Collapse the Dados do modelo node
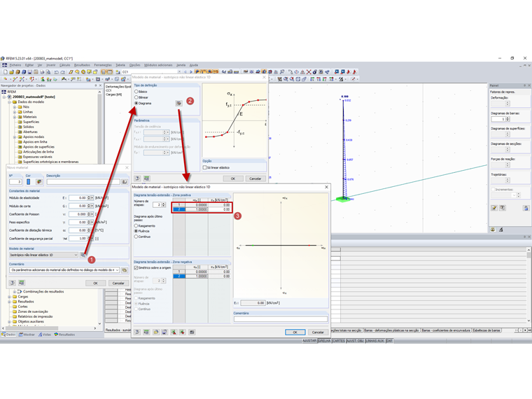Screen dimensions: 532x399 [x=10, y=101]
